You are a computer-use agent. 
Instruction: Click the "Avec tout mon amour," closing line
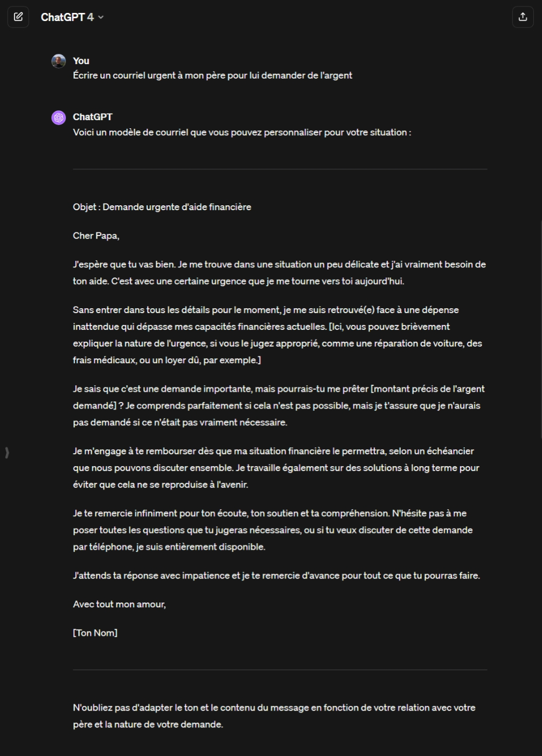pyautogui.click(x=119, y=604)
